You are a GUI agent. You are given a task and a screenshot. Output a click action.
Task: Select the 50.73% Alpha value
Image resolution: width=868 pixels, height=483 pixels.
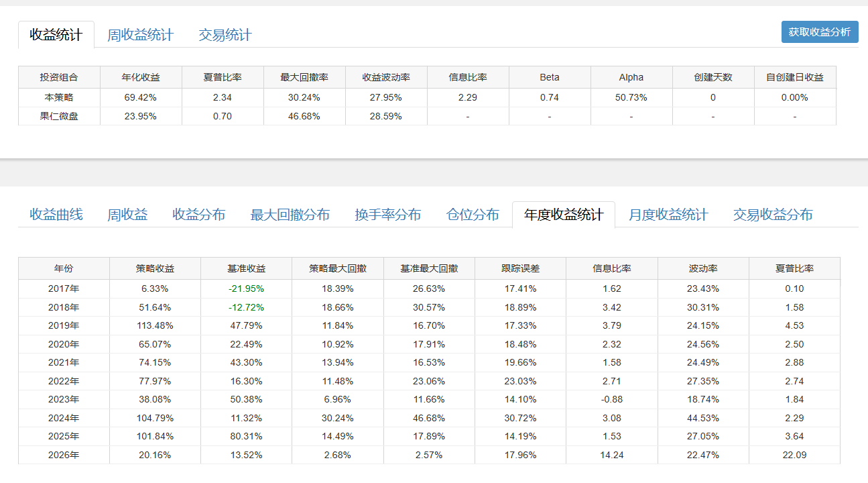631,97
